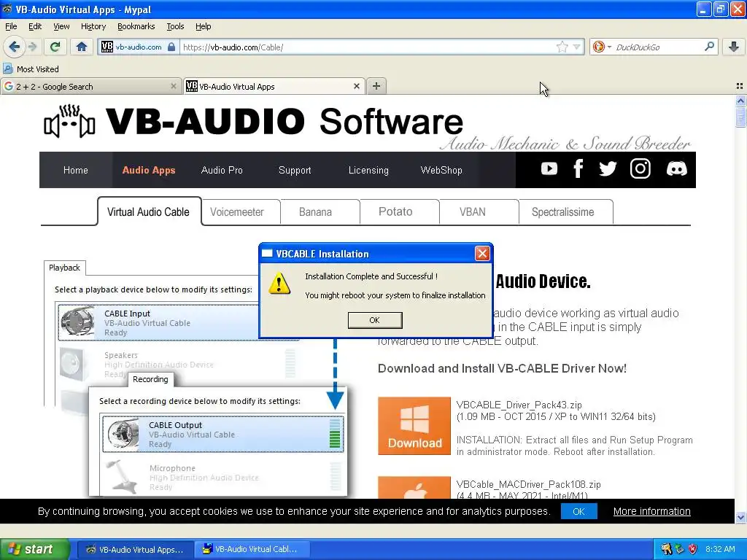
Task: Click the vb-audio.com site identity label
Action: pyautogui.click(x=139, y=47)
